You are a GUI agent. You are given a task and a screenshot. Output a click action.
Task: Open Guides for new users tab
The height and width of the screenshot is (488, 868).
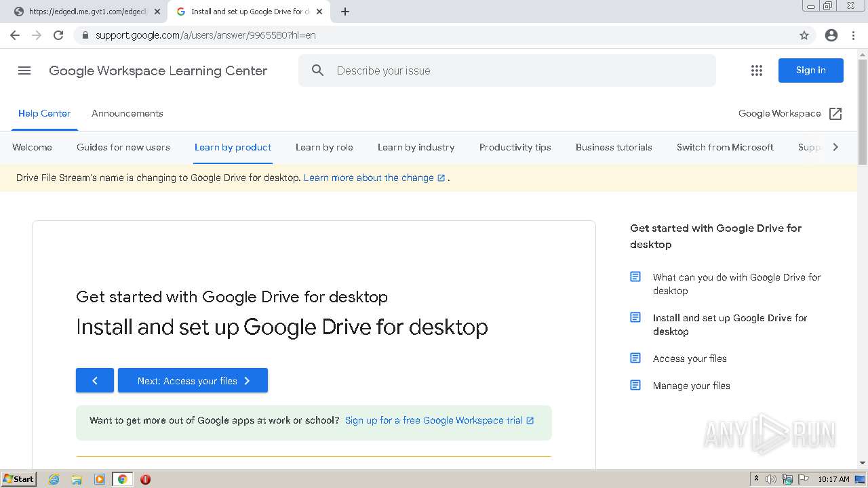click(123, 147)
